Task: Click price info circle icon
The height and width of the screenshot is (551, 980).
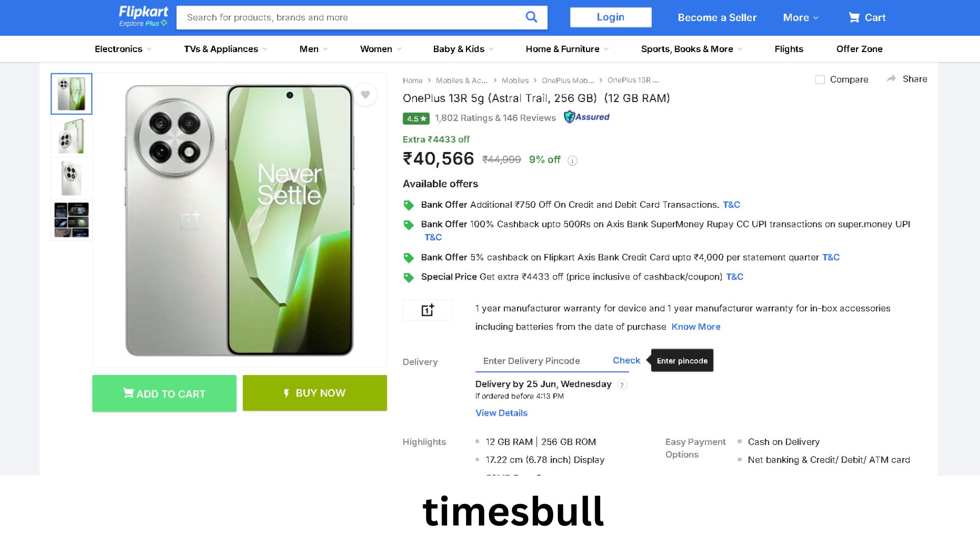Action: (573, 161)
